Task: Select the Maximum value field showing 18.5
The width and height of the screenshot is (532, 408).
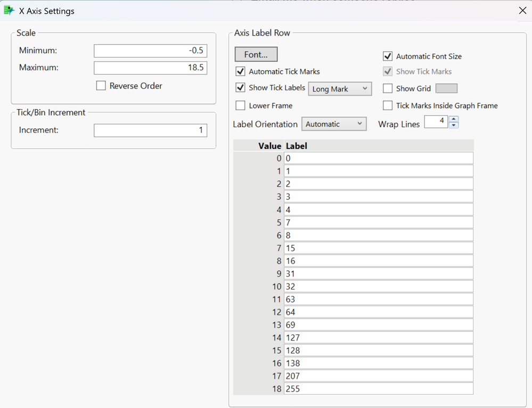Action: (x=150, y=68)
